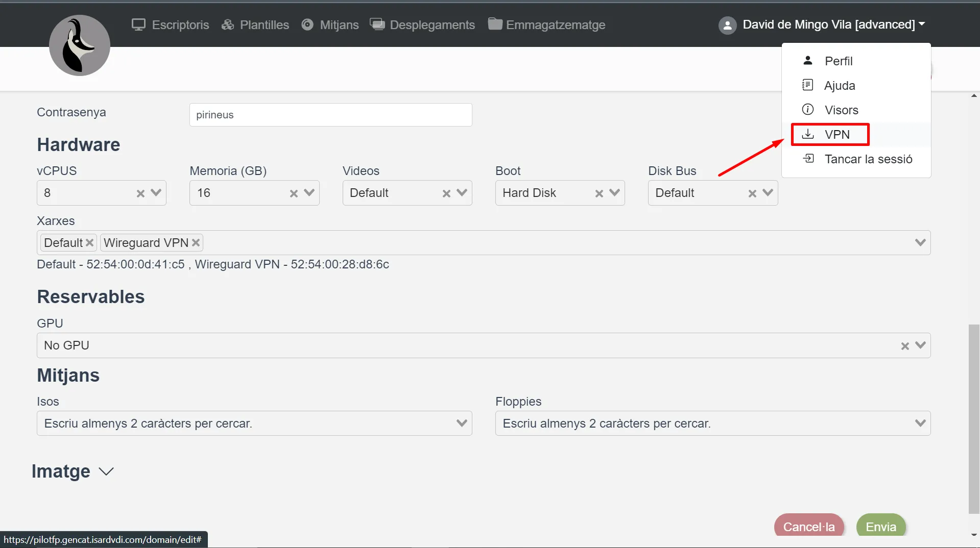
Task: Click the Contrasenya input field
Action: tap(330, 115)
